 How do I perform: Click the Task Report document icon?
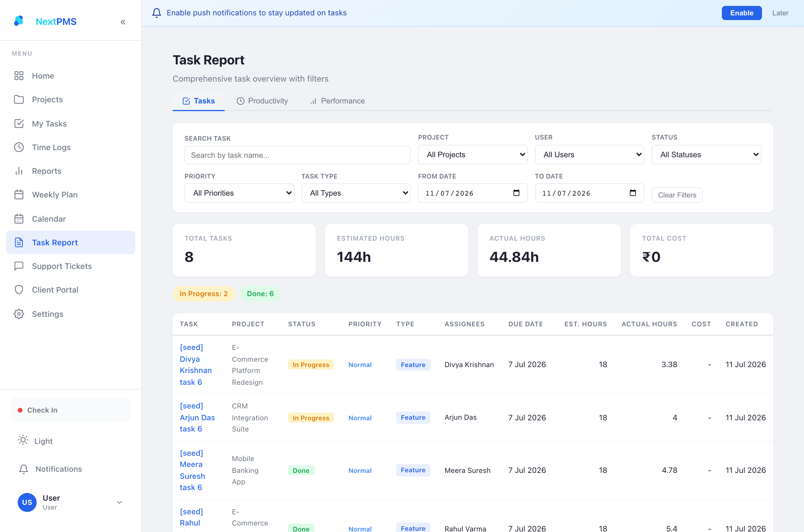(19, 242)
